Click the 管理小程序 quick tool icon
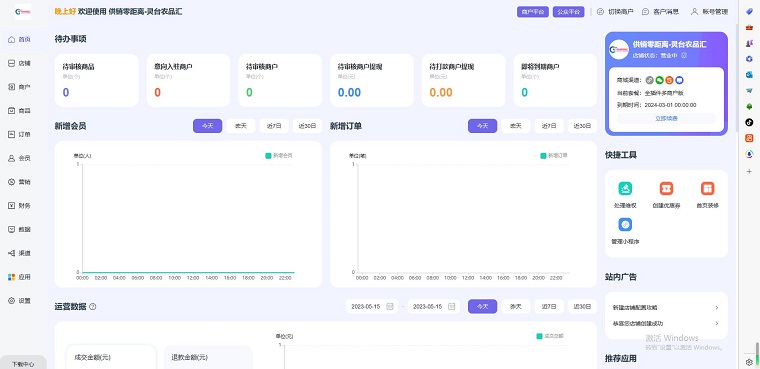This screenshot has height=369, width=760. click(625, 225)
